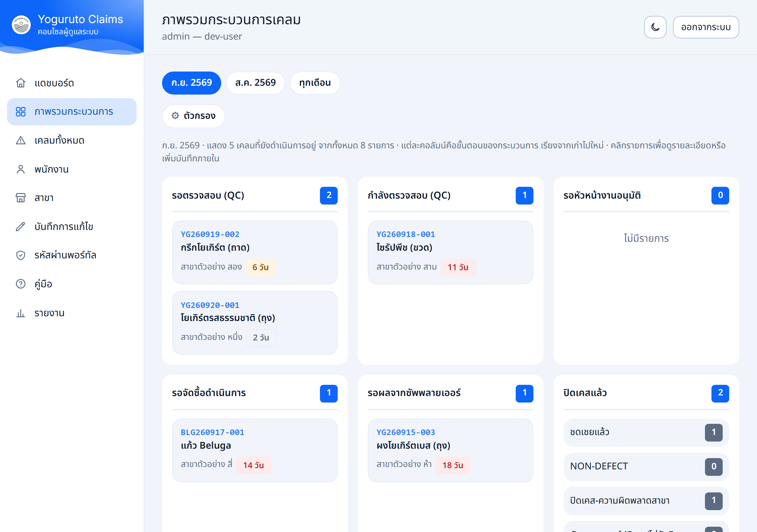Select the ภาพรวมกระบวนการ grid icon

coord(20,112)
